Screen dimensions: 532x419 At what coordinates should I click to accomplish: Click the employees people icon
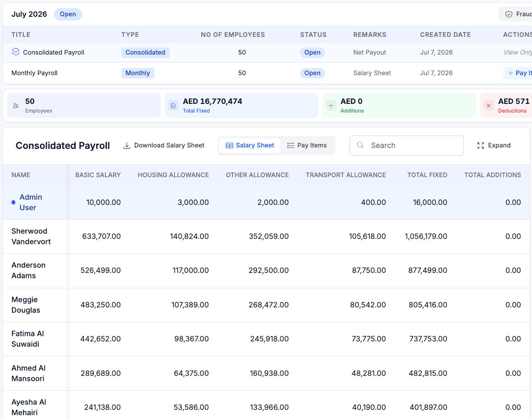[16, 106]
